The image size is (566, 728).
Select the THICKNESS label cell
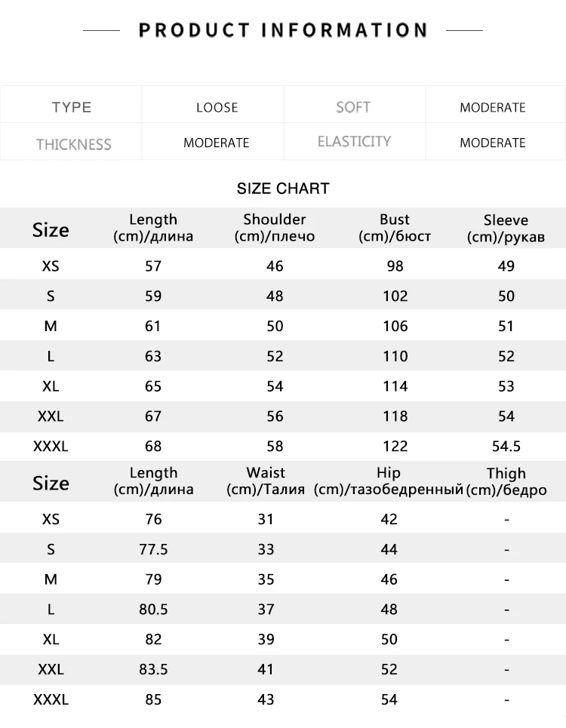71,142
